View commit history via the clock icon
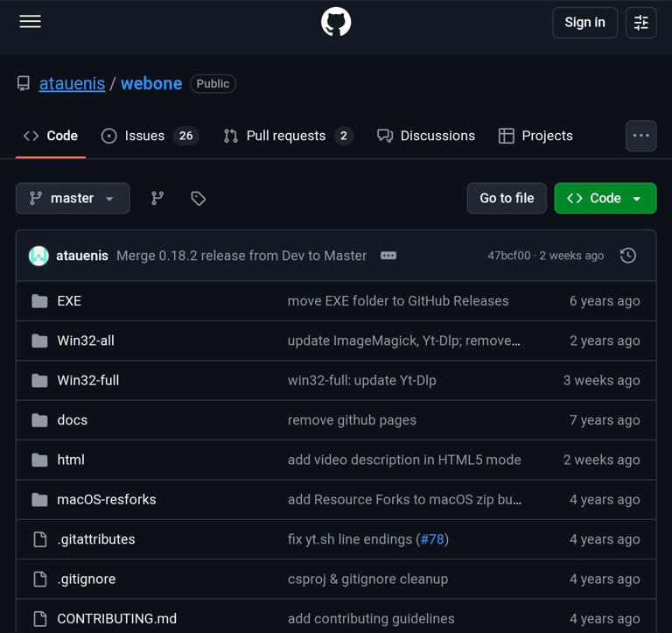The height and width of the screenshot is (633, 672). [628, 256]
